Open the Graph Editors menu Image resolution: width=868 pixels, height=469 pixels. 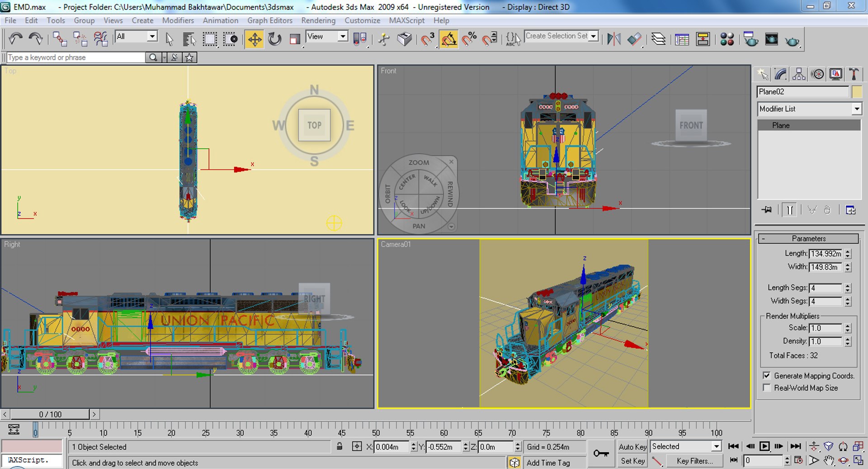(270, 20)
